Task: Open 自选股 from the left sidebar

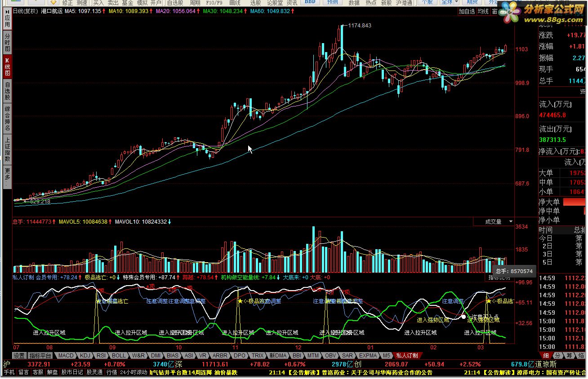Action: click(x=7, y=91)
